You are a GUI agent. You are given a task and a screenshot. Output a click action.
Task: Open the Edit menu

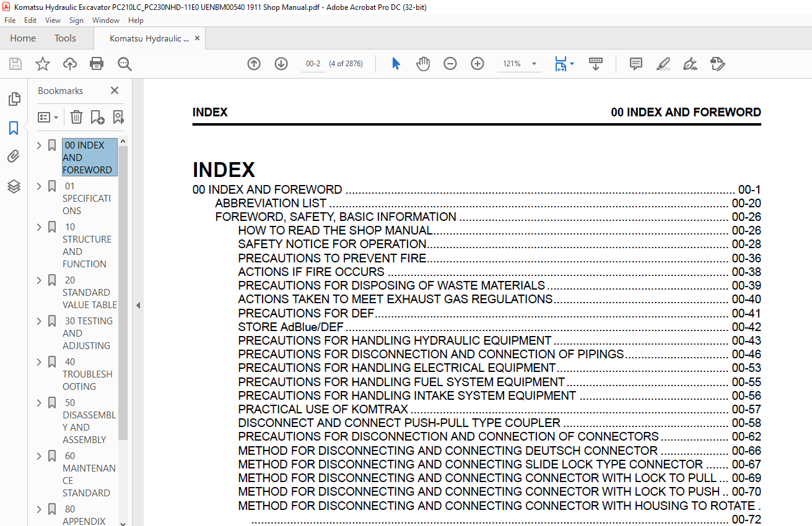30,20
